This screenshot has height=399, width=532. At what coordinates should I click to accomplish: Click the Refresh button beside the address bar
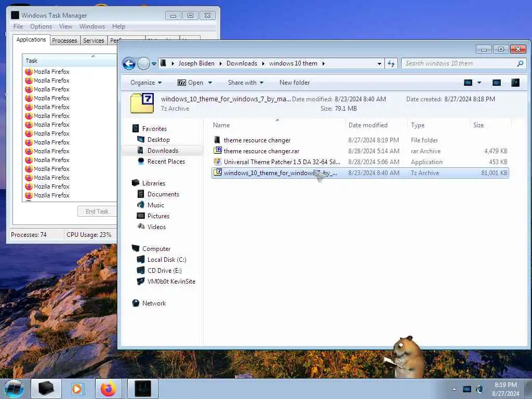pyautogui.click(x=391, y=63)
